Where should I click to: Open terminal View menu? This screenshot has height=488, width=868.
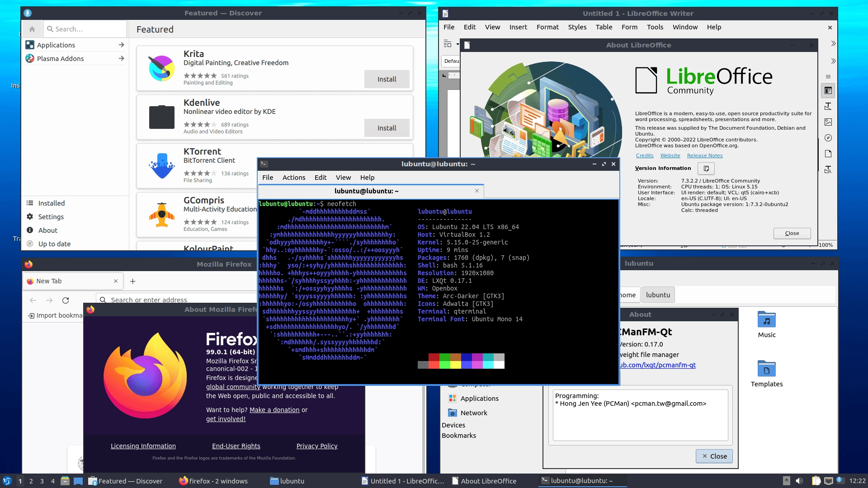click(343, 178)
